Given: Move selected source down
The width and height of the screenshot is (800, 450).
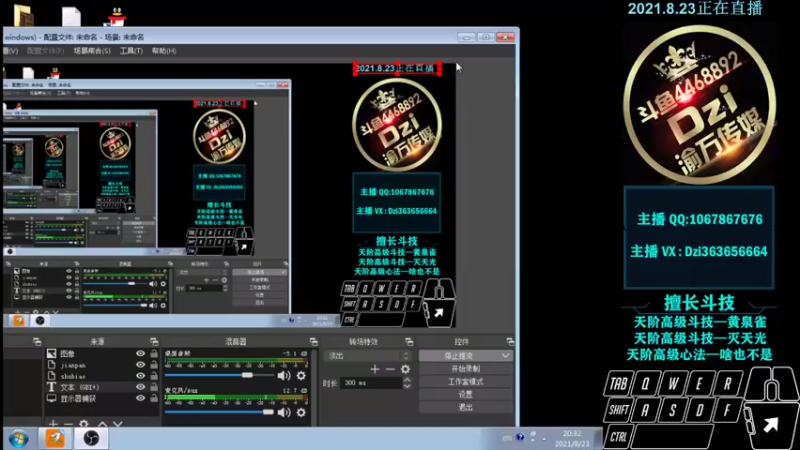Looking at the screenshot, I should click(118, 423).
